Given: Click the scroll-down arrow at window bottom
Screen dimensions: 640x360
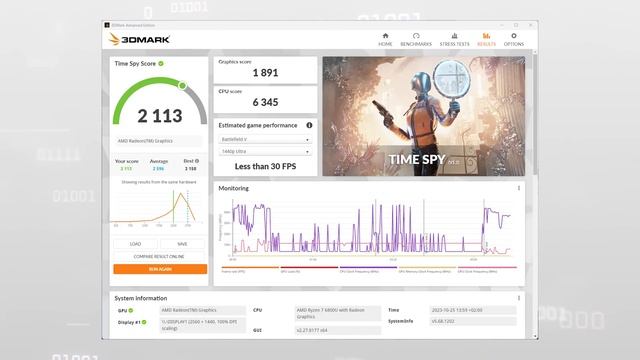Looking at the screenshot, I should [x=535, y=337].
